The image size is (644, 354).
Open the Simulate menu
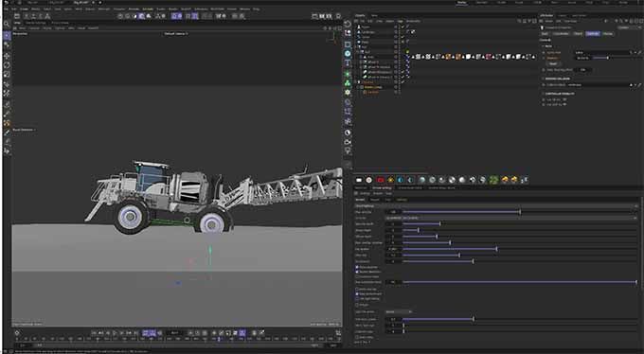coord(148,9)
